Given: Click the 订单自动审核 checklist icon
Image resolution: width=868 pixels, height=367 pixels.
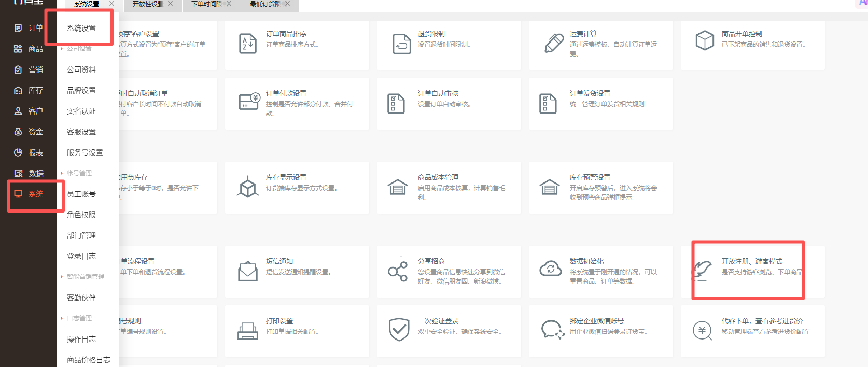Looking at the screenshot, I should pos(396,104).
